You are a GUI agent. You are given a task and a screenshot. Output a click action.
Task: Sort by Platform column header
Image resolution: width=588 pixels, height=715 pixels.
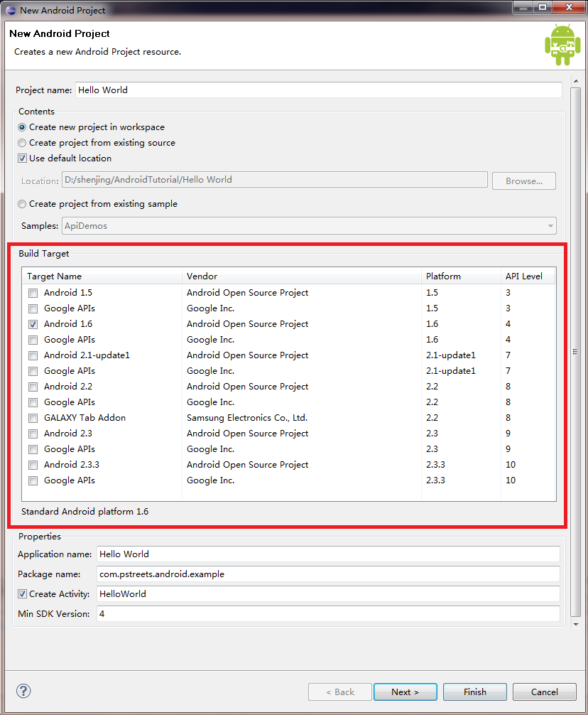click(461, 276)
